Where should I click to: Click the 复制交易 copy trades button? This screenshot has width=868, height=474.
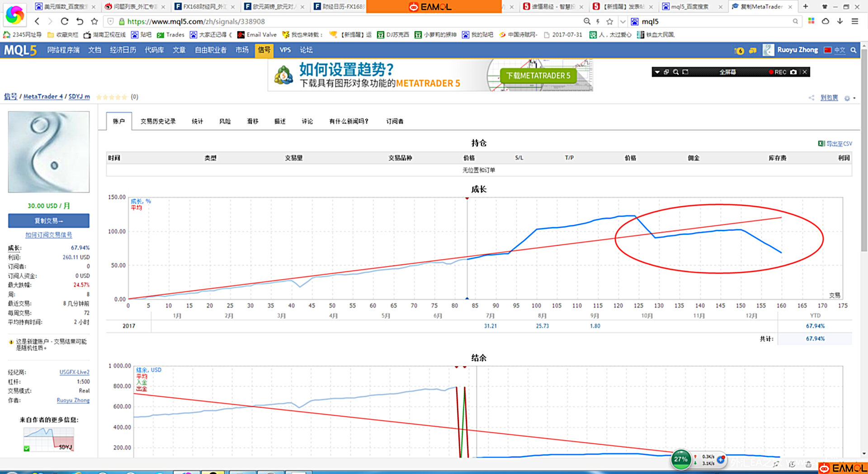(49, 221)
